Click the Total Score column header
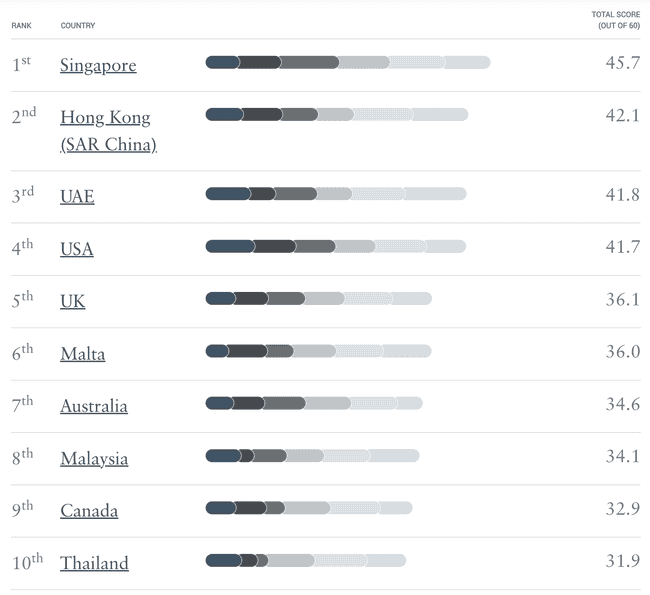650x595 pixels. 616,20
